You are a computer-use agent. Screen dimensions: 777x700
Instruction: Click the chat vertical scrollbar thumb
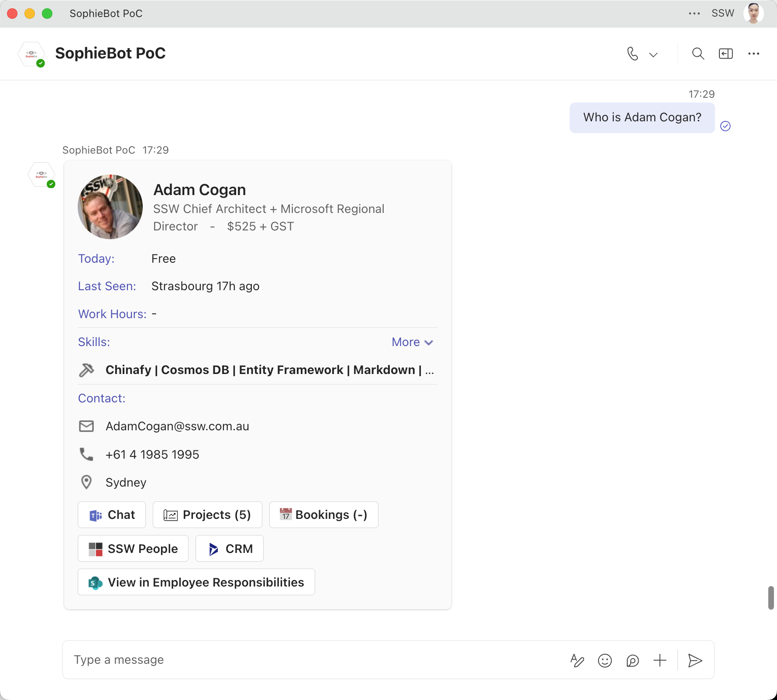pos(771,598)
